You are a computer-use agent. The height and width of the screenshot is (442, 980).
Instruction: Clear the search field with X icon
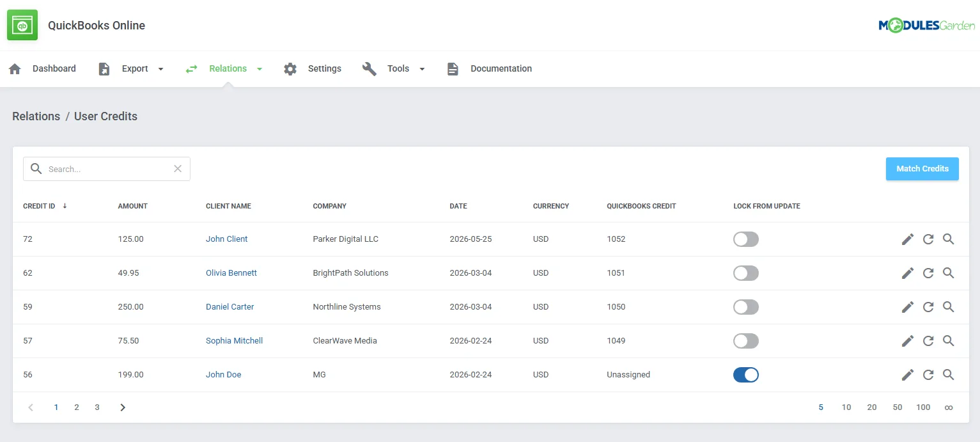(178, 169)
